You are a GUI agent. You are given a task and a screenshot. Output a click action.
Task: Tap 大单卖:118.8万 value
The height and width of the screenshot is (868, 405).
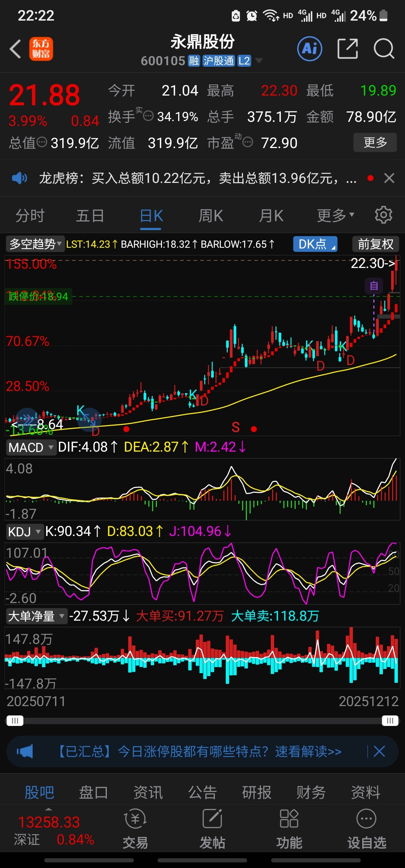point(275,616)
